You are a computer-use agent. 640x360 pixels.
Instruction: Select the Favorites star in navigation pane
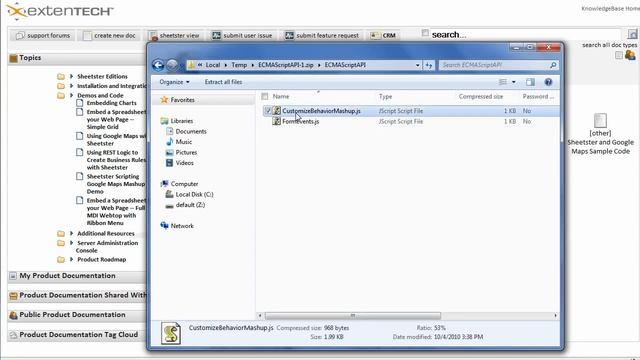click(164, 100)
